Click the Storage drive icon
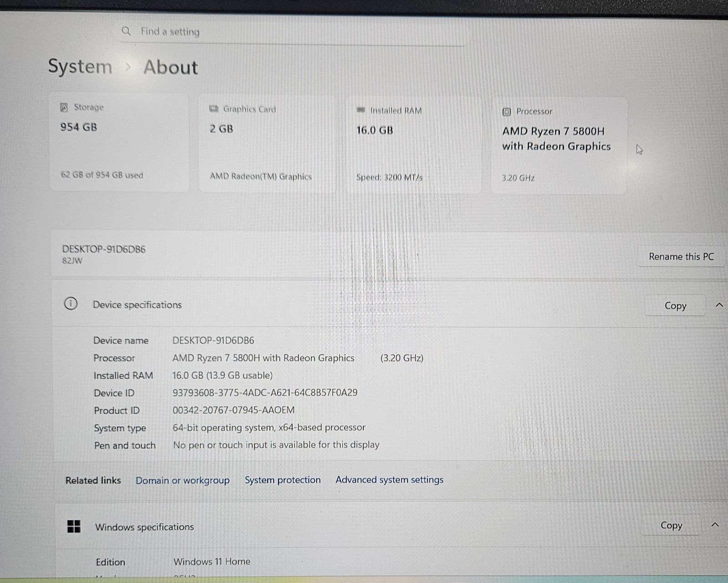 (64, 107)
